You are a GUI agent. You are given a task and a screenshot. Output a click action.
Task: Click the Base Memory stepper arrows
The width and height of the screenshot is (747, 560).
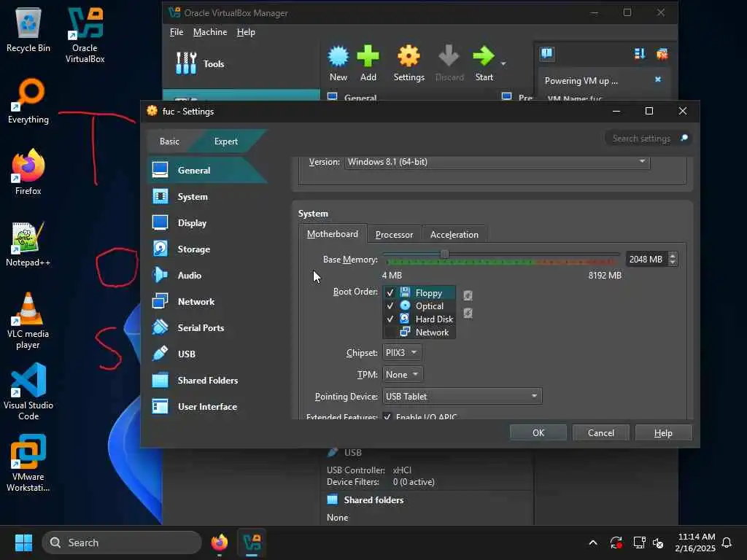pos(672,259)
